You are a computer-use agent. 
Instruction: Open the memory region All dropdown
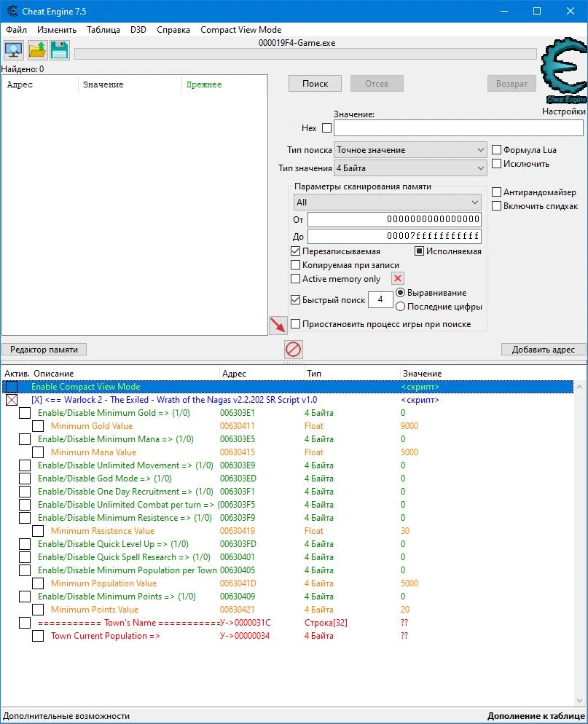coord(387,202)
